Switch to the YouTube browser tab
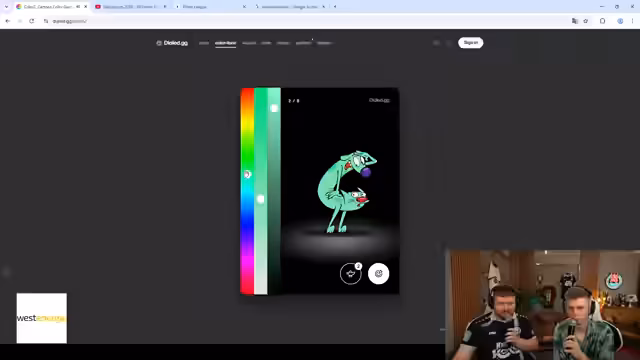Image resolution: width=640 pixels, height=360 pixels. [x=131, y=7]
